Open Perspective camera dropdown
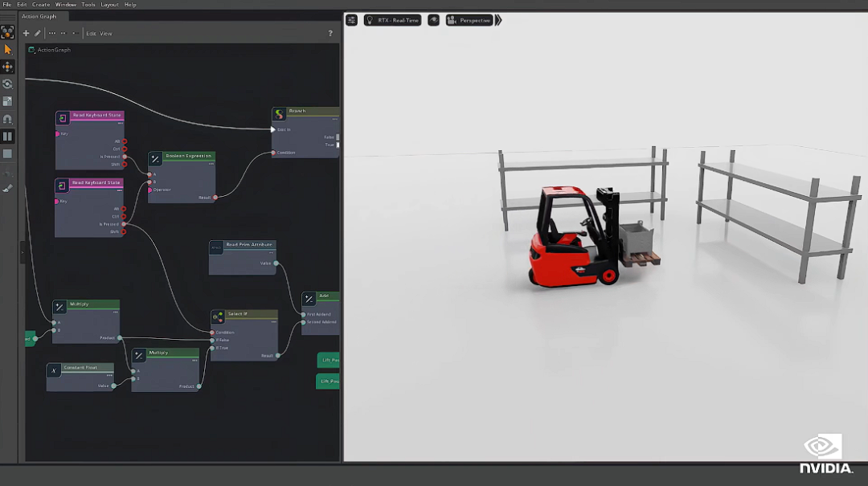The height and width of the screenshot is (486, 868). coord(469,20)
